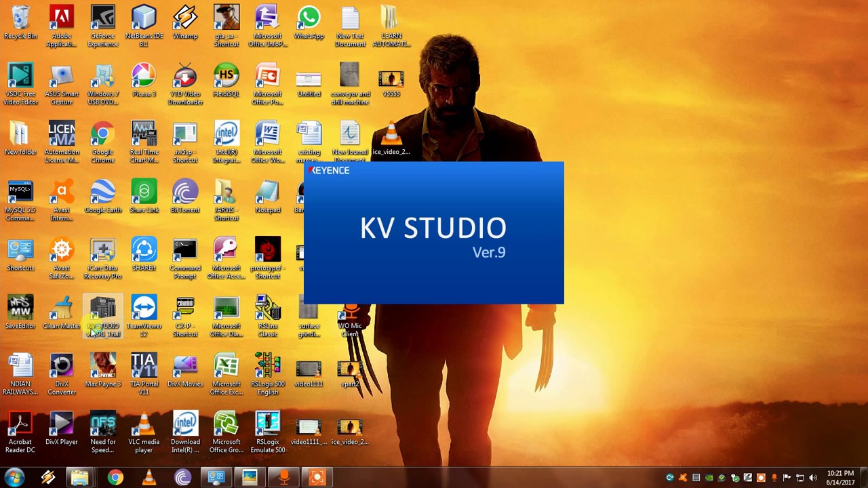This screenshot has height=488, width=868.
Task: Select the prototypef shortcut icon
Action: 267,259
